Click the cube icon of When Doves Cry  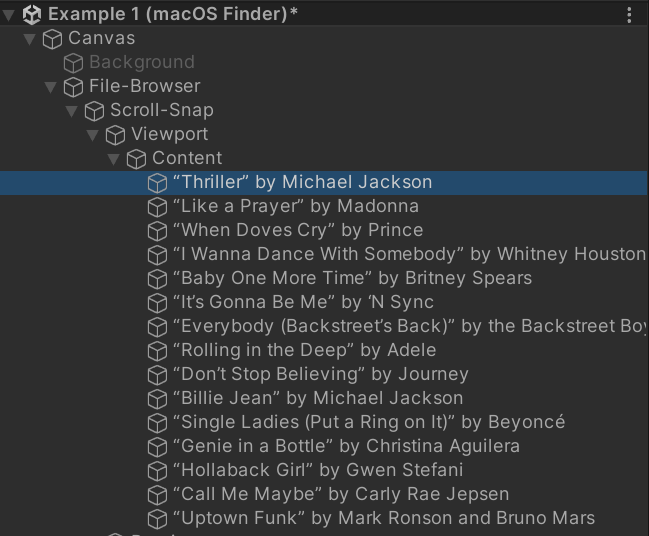[157, 231]
